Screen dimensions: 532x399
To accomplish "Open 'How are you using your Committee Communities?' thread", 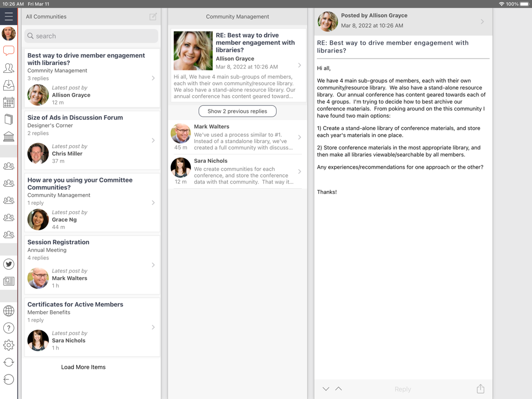I will pyautogui.click(x=92, y=203).
